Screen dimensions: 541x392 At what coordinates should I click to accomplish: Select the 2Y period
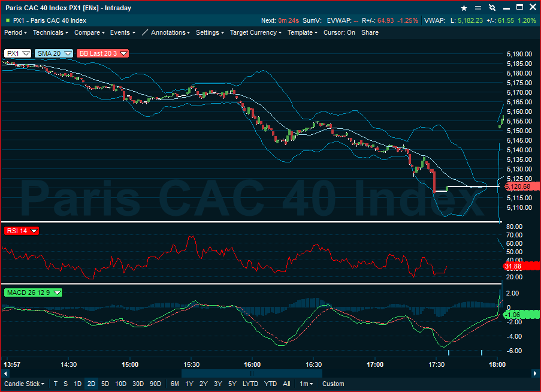click(x=204, y=384)
